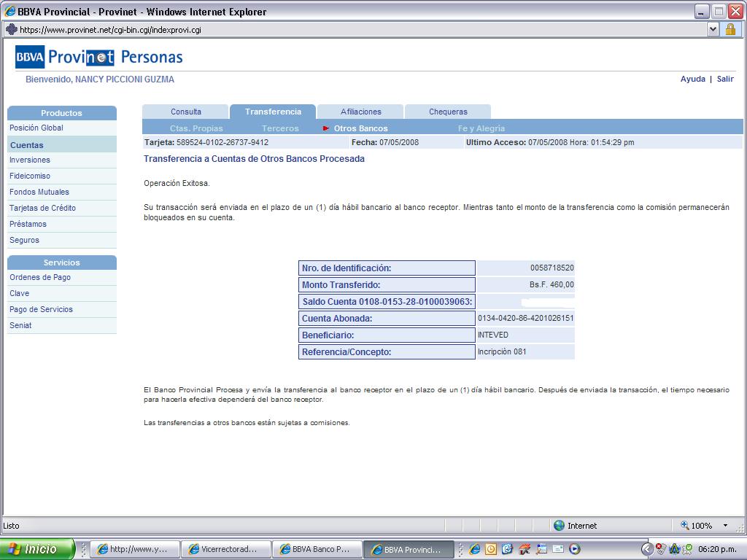Open the Chequeras tab

[448, 112]
